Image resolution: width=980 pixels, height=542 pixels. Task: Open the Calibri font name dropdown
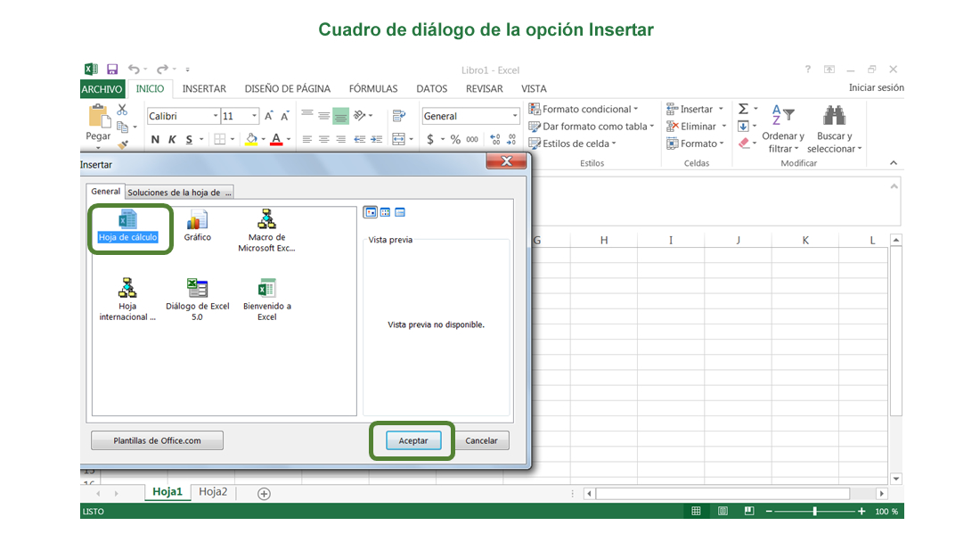tap(216, 116)
